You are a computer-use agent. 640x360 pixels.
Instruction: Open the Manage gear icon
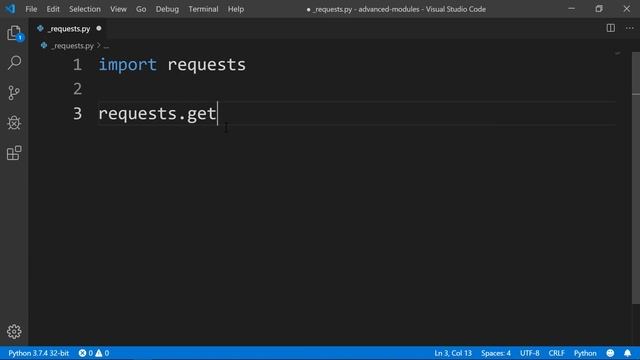[x=14, y=331]
